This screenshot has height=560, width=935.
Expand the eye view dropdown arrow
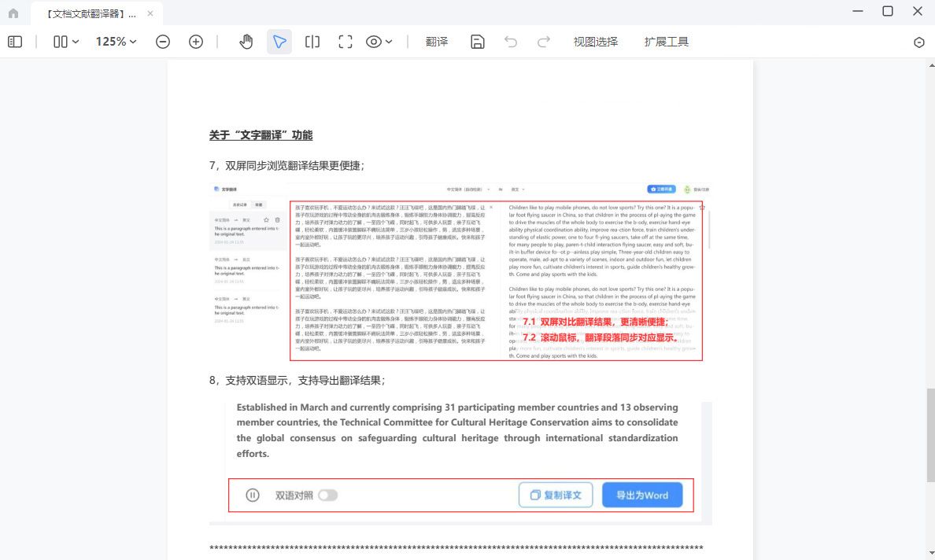tap(389, 42)
